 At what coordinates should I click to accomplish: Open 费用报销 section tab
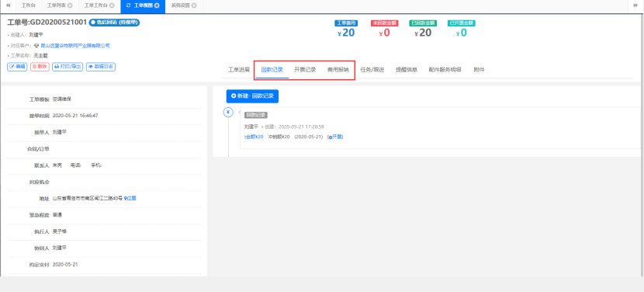point(338,70)
